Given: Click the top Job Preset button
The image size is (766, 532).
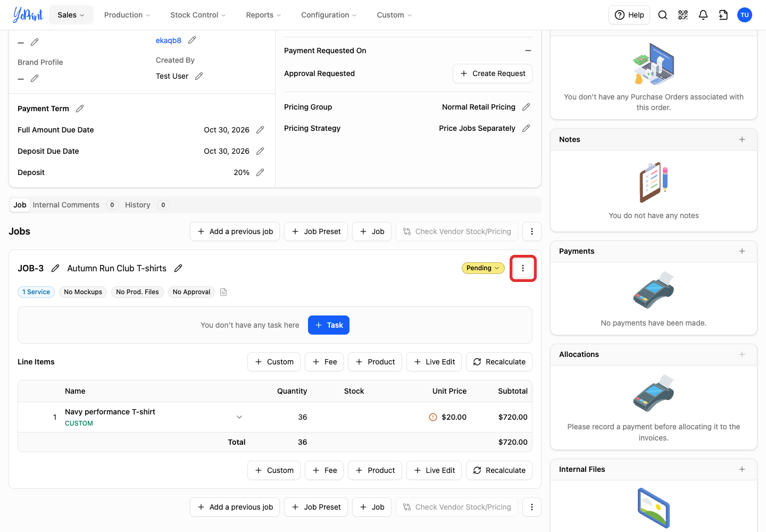Looking at the screenshot, I should coord(316,231).
